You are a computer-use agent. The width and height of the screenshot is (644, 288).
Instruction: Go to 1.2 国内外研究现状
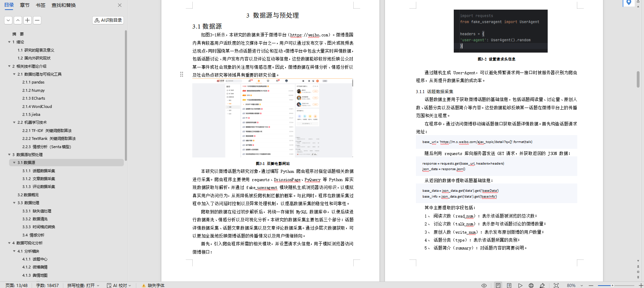[34, 58]
